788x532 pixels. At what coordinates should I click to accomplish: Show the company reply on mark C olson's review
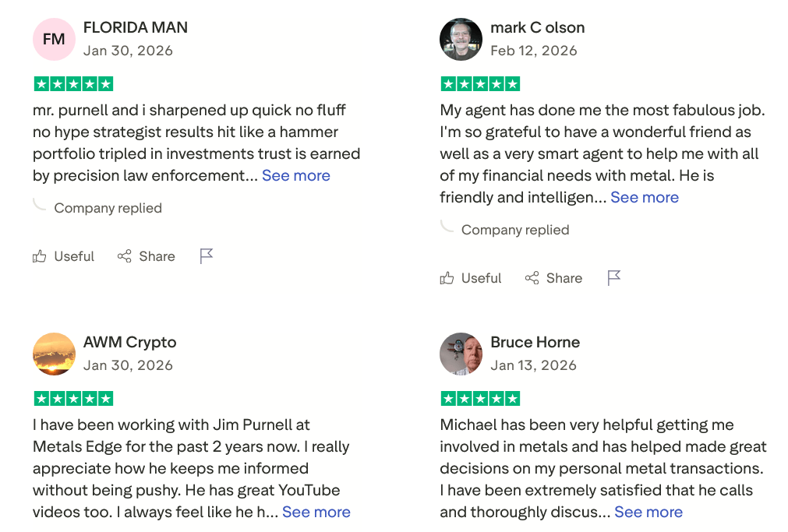click(x=515, y=229)
